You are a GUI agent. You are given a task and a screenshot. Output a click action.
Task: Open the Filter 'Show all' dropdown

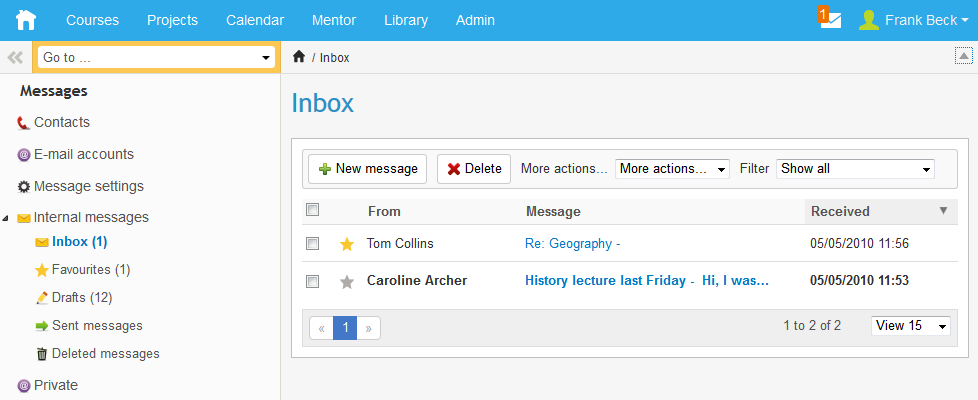[855, 169]
